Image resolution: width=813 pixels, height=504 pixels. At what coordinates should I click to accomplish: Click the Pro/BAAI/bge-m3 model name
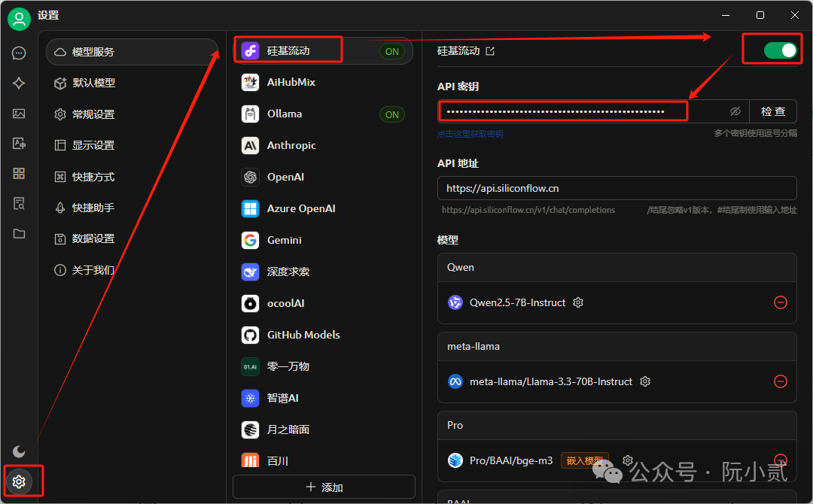coord(510,460)
